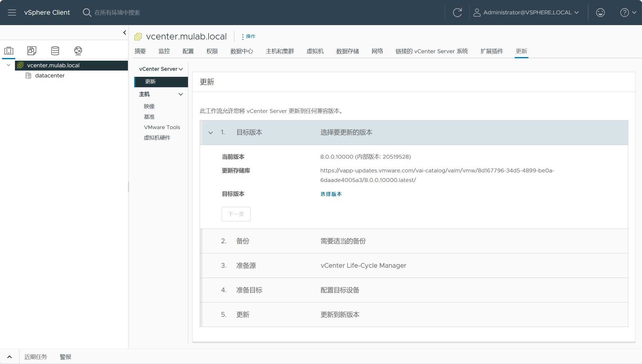The width and height of the screenshot is (642, 364).
Task: Expand the bottom recent tasks panel
Action: (10, 357)
